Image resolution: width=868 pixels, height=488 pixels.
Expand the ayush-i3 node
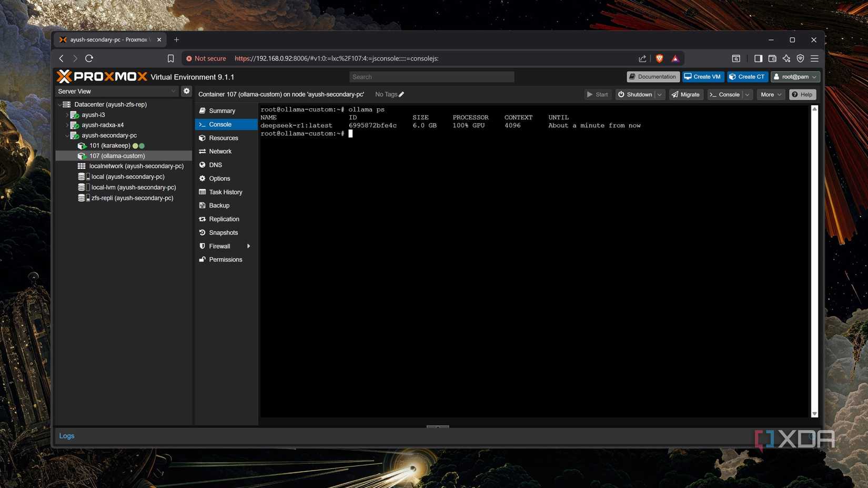pyautogui.click(x=67, y=115)
